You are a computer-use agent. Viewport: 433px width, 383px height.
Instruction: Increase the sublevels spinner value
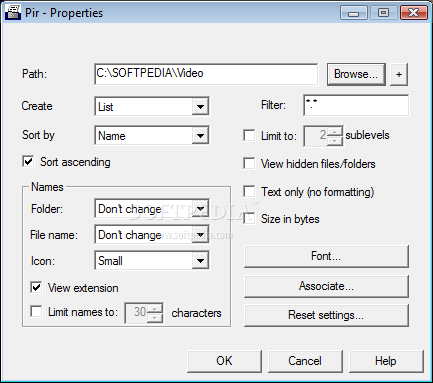pos(335,132)
